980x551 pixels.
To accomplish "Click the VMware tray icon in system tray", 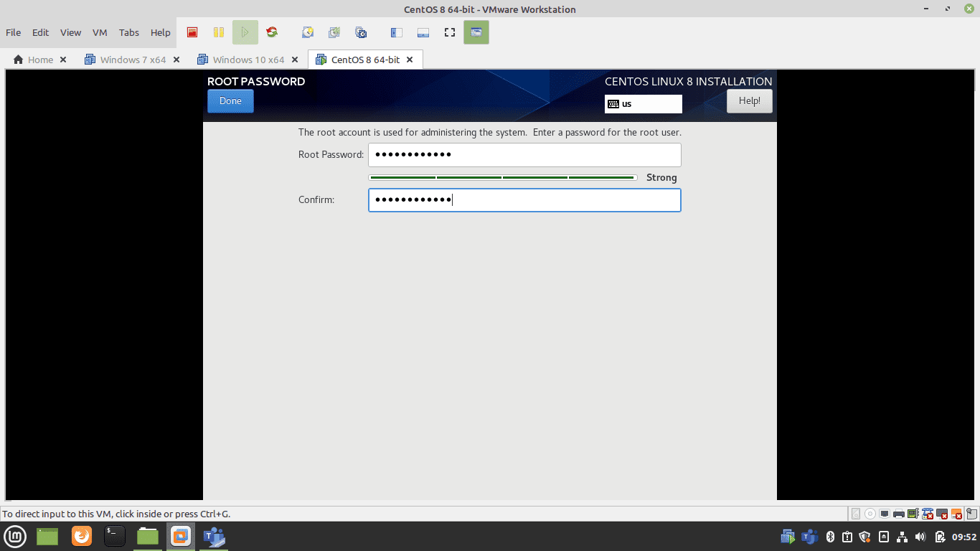I will 788,537.
